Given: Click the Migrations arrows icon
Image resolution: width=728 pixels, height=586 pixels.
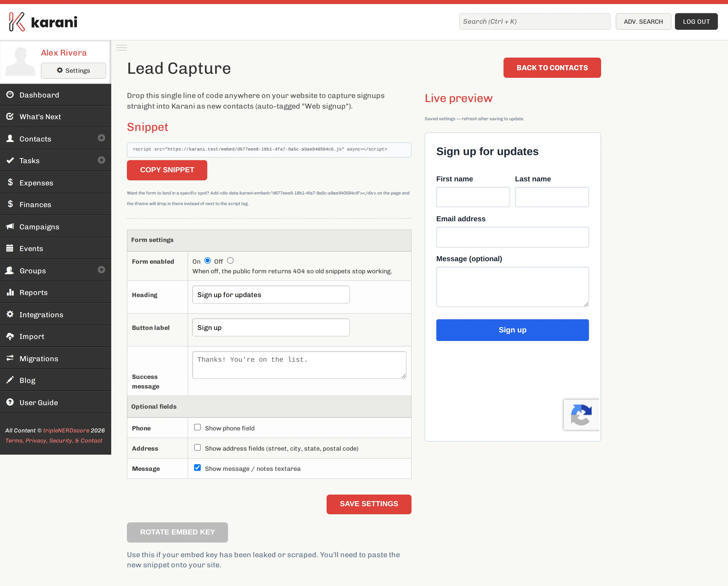Looking at the screenshot, I should pyautogui.click(x=10, y=358).
